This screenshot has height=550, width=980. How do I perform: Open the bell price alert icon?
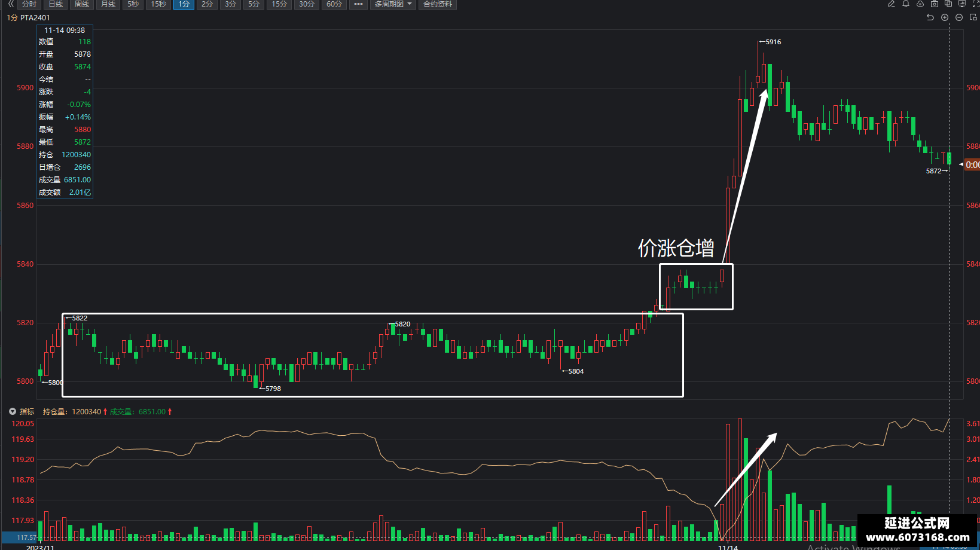click(906, 4)
